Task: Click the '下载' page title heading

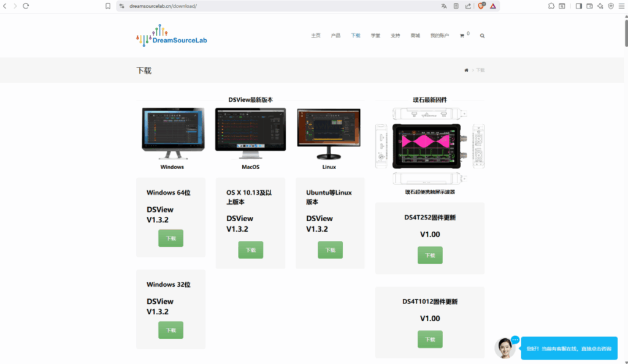Action: (x=144, y=71)
